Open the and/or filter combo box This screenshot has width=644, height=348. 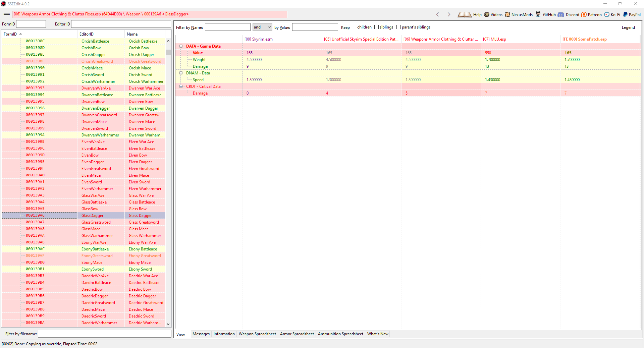[262, 27]
